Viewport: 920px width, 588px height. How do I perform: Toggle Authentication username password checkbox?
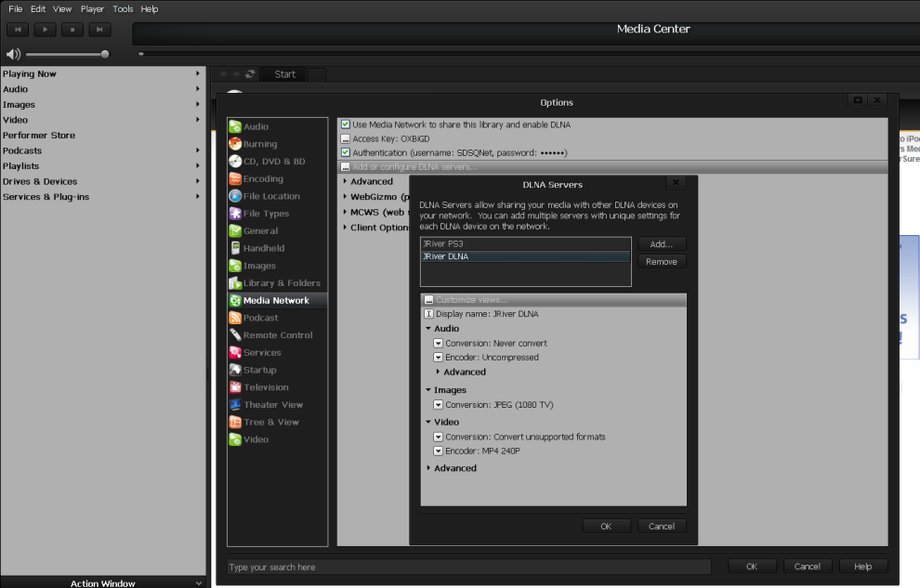(x=346, y=152)
